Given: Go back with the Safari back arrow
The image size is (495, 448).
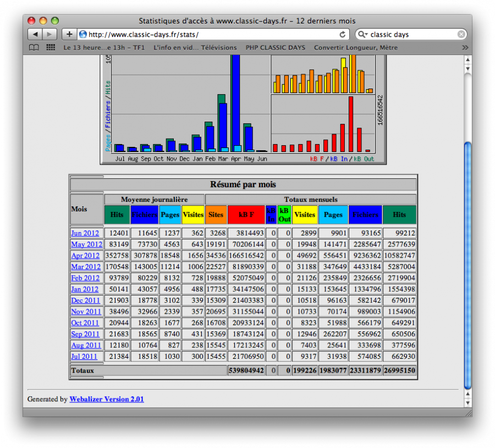Looking at the screenshot, I should click(x=35, y=34).
